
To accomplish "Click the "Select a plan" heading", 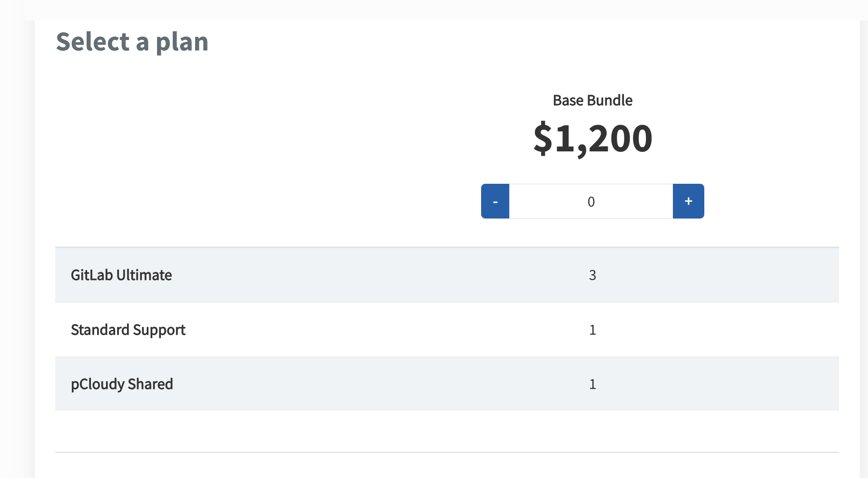I will tap(132, 42).
